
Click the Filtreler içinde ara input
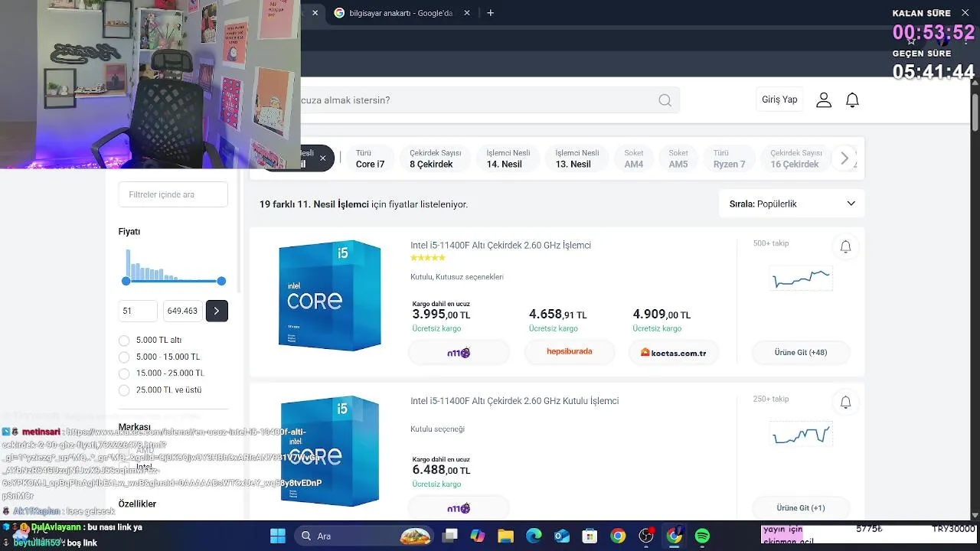click(173, 194)
